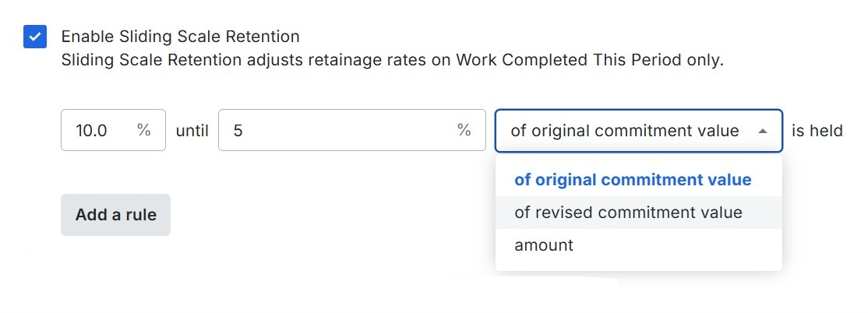Image resolution: width=868 pixels, height=313 pixels.
Task: Click the dropdown's displayed 'of original commitment value' text
Action: 624,131
